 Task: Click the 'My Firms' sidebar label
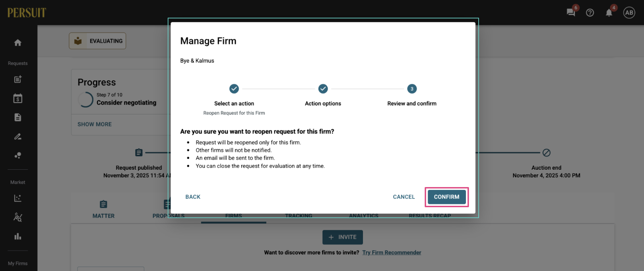pyautogui.click(x=18, y=263)
